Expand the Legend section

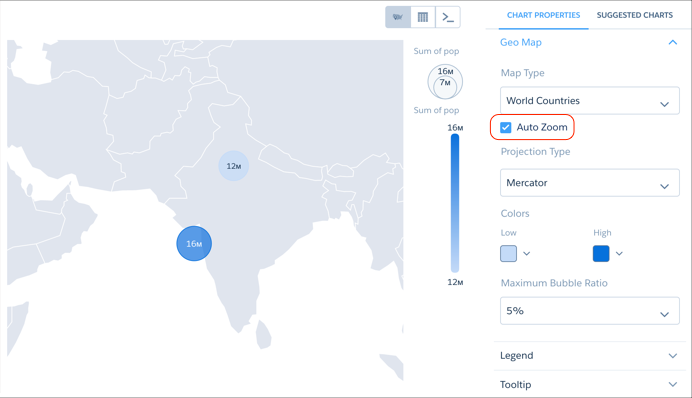[673, 356]
